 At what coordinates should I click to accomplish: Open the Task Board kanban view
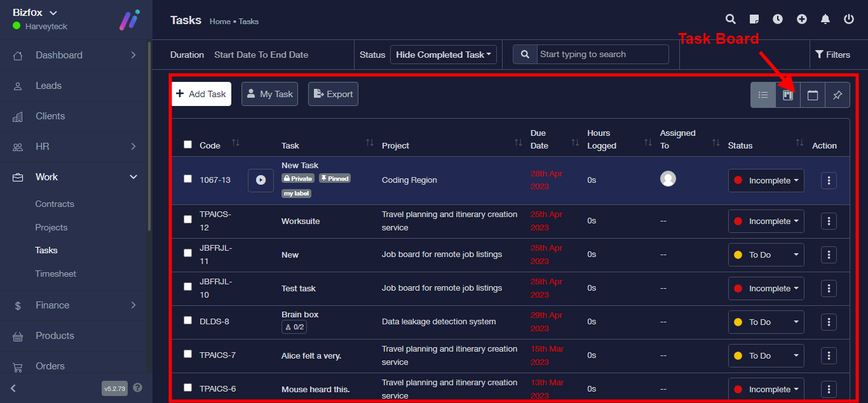click(x=788, y=95)
